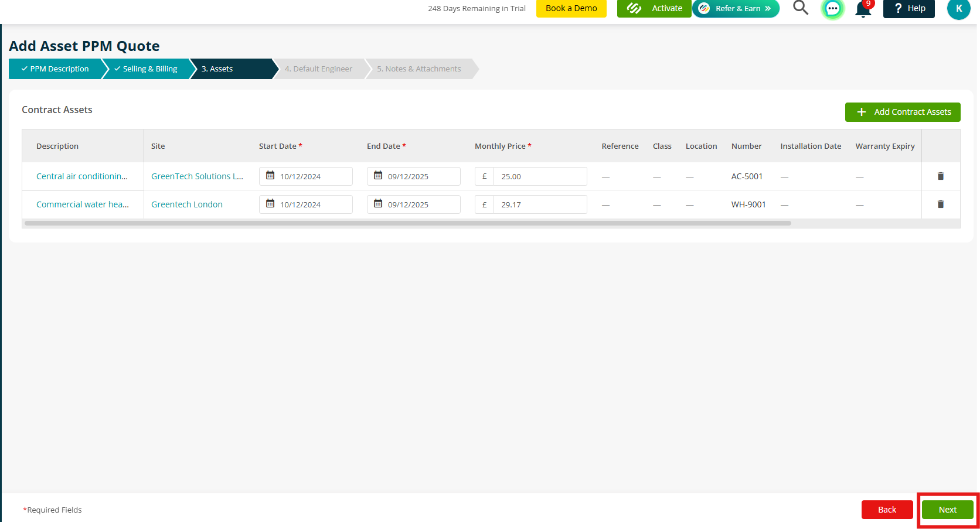Click the Activate button

[x=654, y=8]
